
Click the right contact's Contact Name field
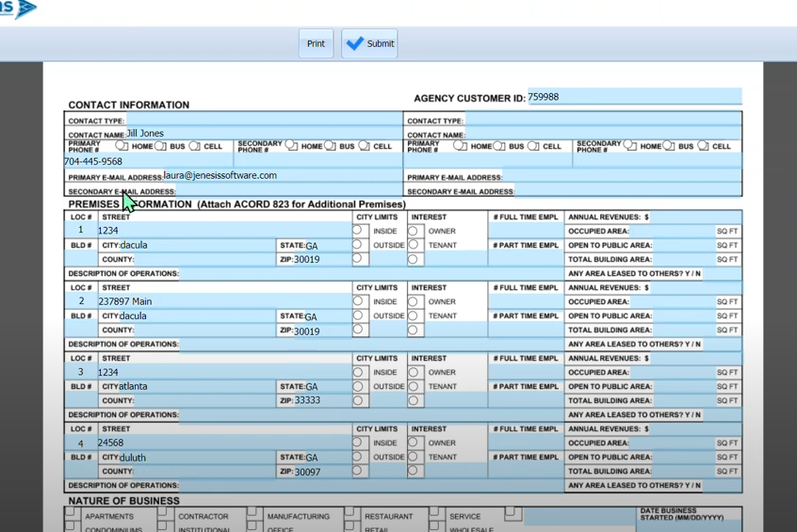(603, 134)
